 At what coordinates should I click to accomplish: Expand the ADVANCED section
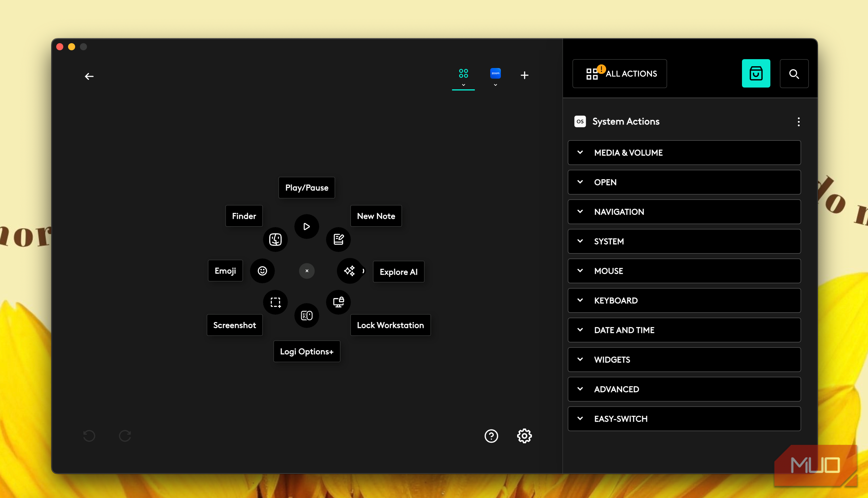684,389
